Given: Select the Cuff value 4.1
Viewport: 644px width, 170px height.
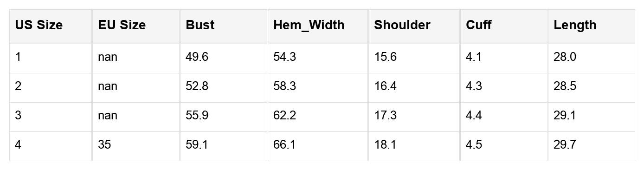Looking at the screenshot, I should pyautogui.click(x=474, y=57).
